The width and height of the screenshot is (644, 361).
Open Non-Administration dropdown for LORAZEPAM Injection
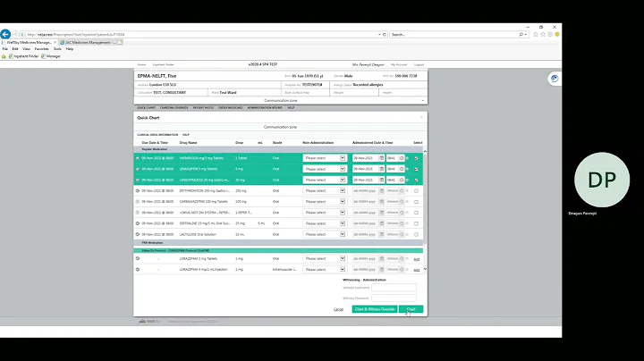[x=325, y=270]
